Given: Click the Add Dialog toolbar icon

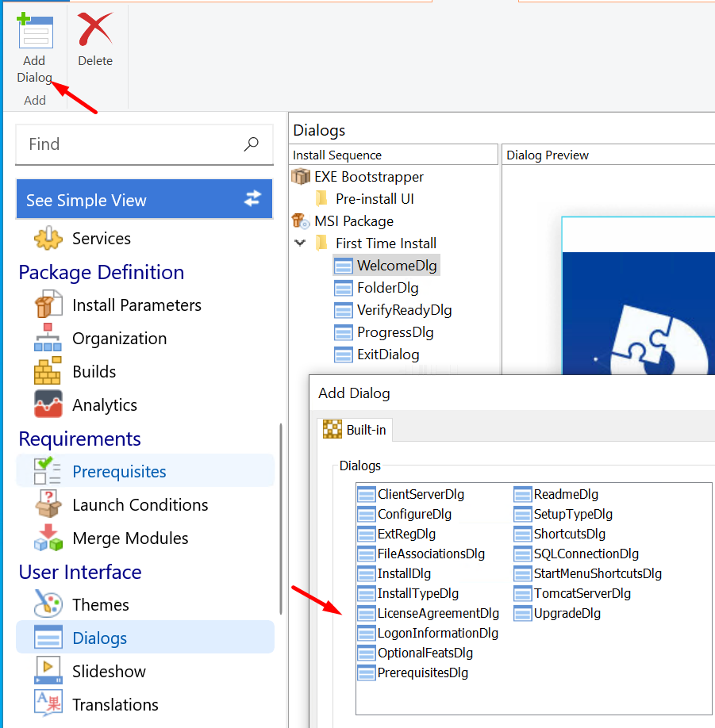Looking at the screenshot, I should point(35,33).
